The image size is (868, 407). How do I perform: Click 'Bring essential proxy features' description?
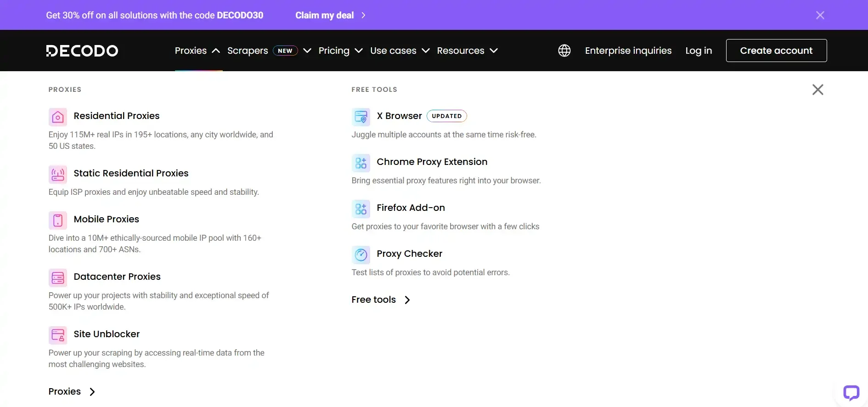[446, 181]
